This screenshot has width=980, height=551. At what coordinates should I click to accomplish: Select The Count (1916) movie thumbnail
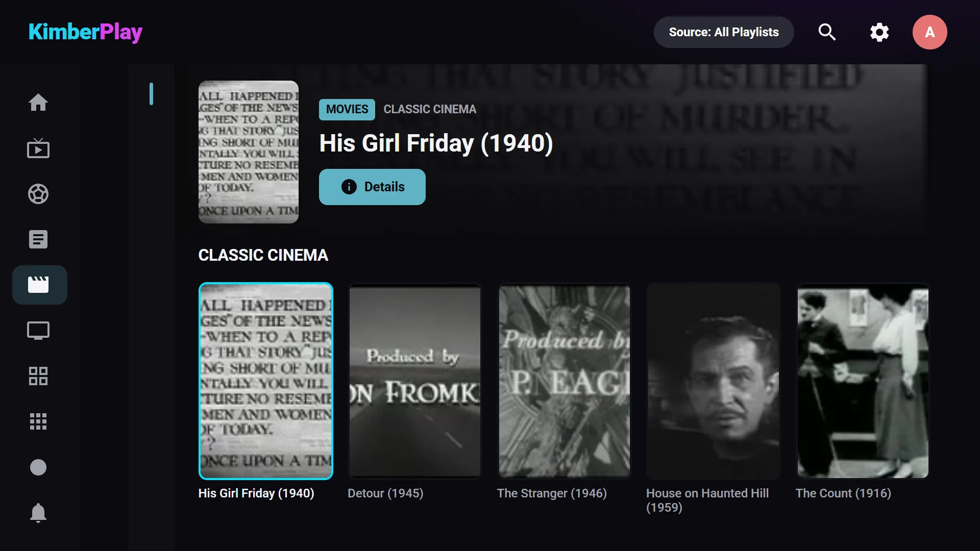[x=863, y=381]
